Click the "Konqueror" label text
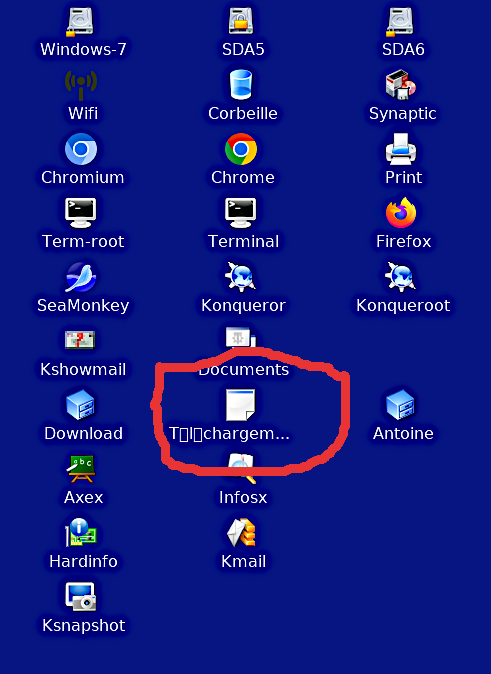 coord(243,306)
